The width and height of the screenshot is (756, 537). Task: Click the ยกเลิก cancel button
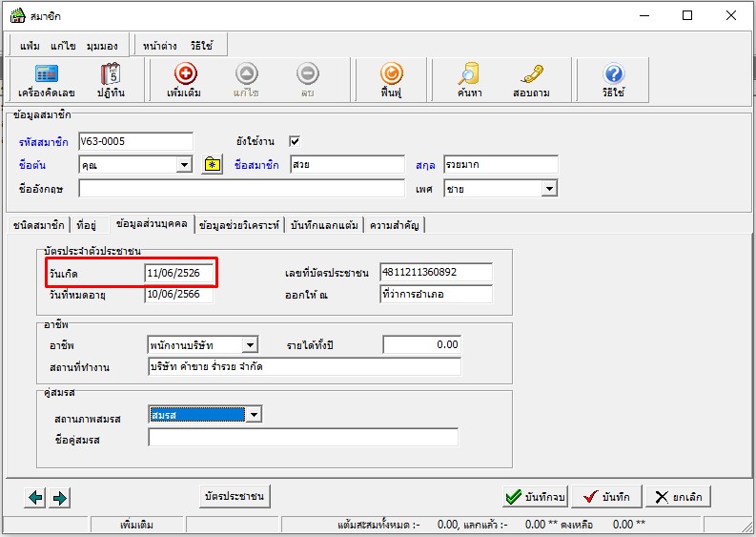pos(678,497)
